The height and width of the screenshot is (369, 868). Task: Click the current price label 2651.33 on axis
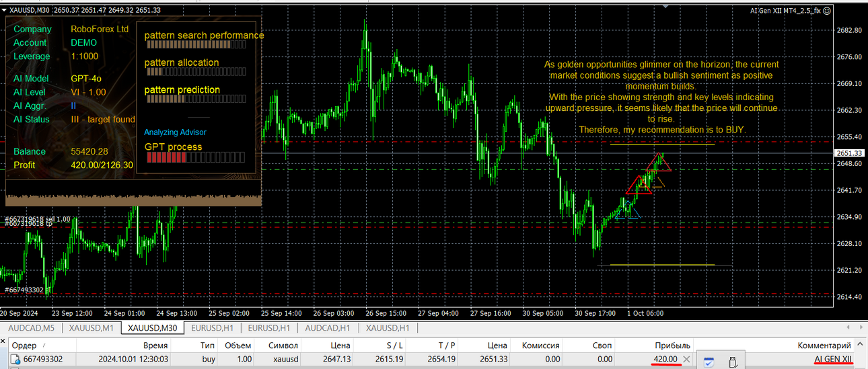coord(849,153)
